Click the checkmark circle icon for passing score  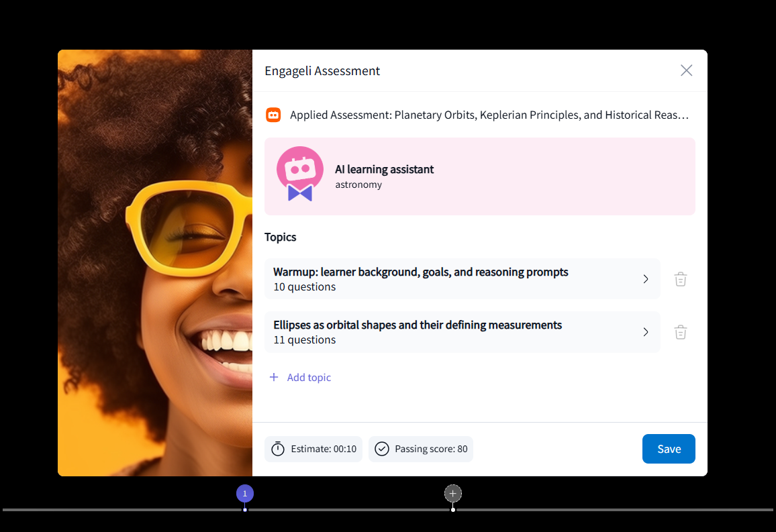click(x=382, y=449)
